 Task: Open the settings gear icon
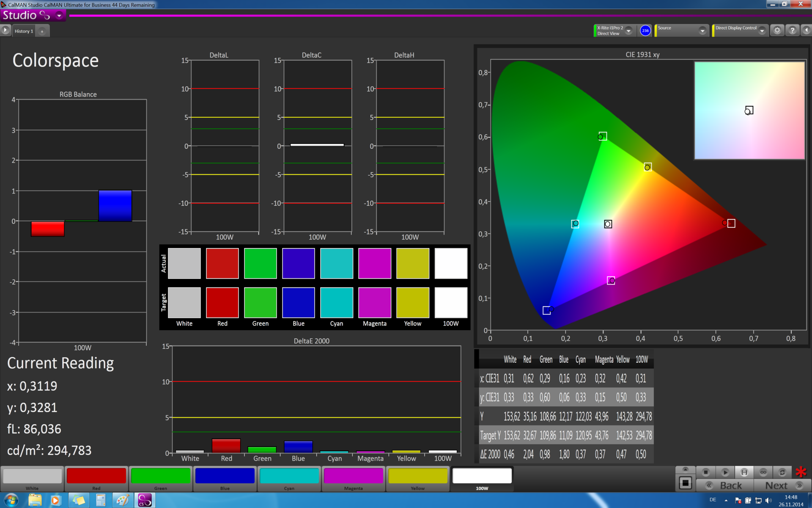[777, 30]
